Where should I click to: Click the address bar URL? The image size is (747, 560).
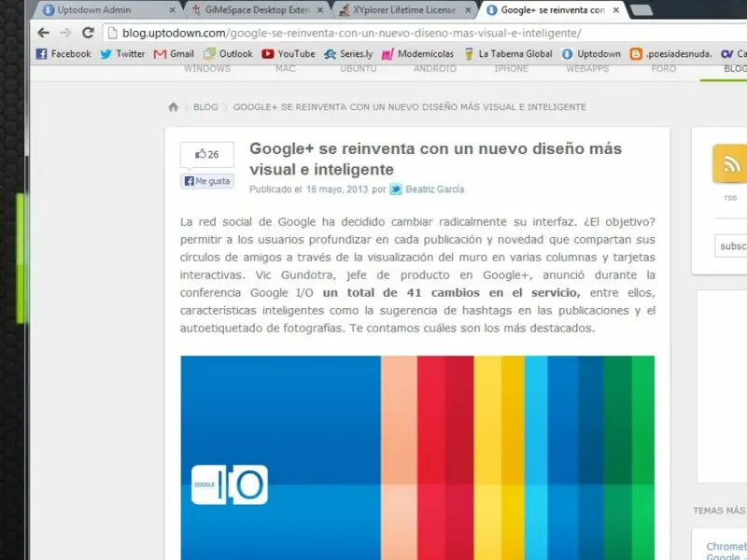(x=352, y=33)
